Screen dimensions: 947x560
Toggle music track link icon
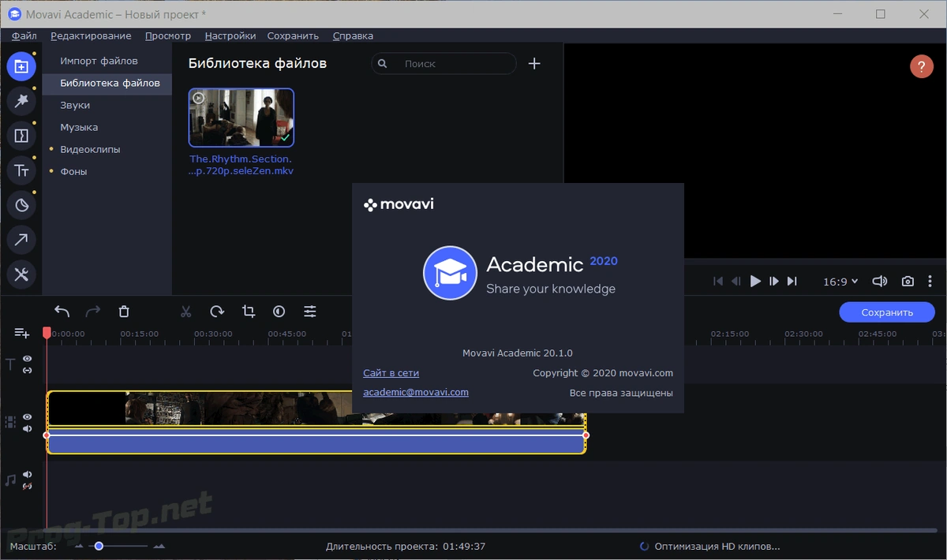28,486
